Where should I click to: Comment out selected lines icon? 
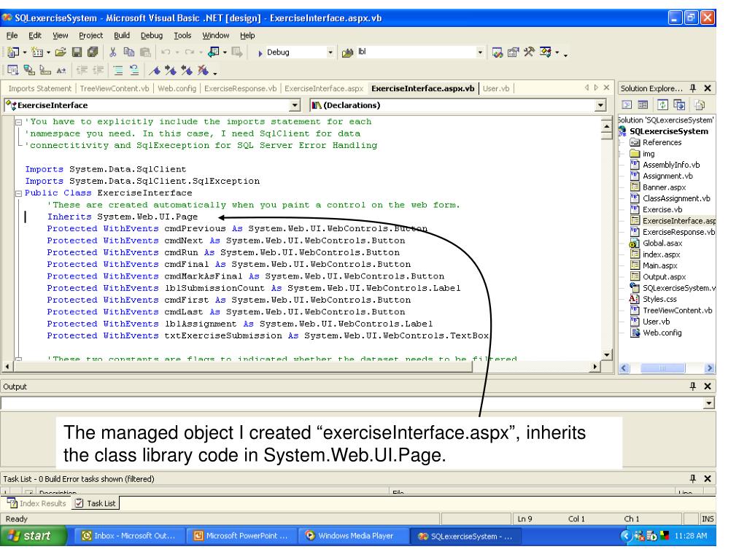tap(118, 71)
